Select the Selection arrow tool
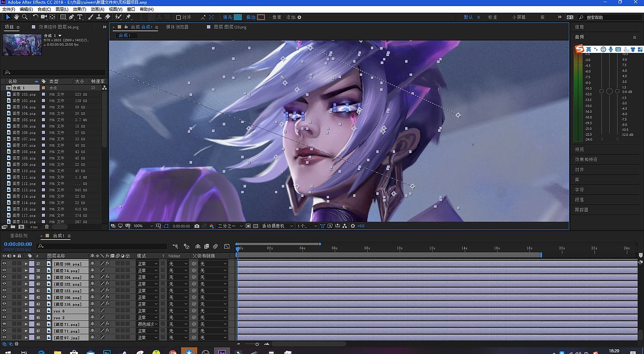644x354 pixels. point(8,17)
